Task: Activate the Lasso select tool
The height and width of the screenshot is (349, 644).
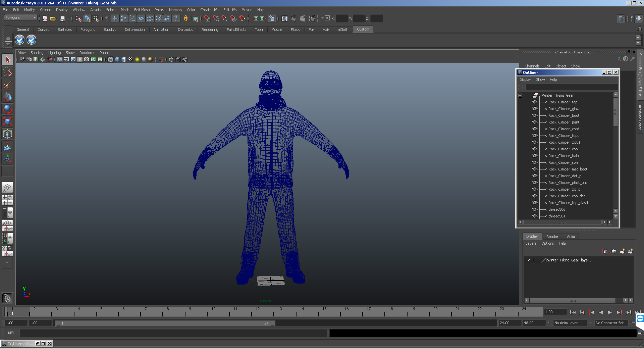Action: [7, 72]
